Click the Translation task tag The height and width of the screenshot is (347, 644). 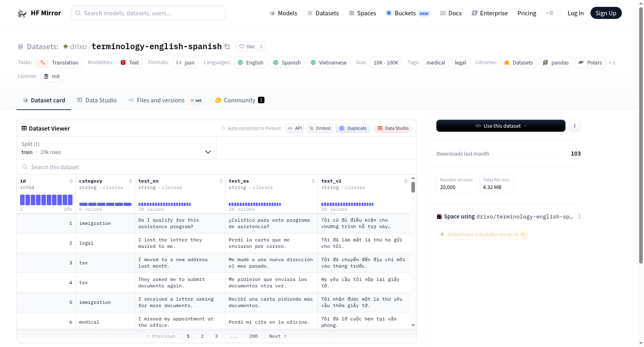[x=59, y=62]
